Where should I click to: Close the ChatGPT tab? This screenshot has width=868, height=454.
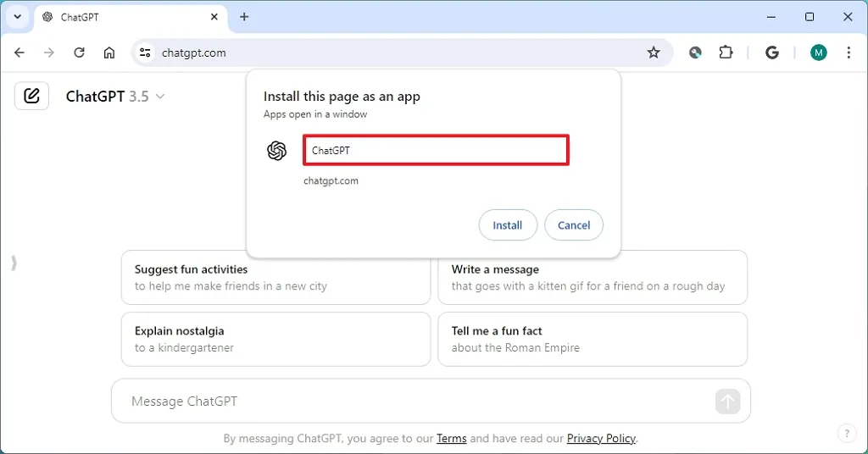coord(214,17)
